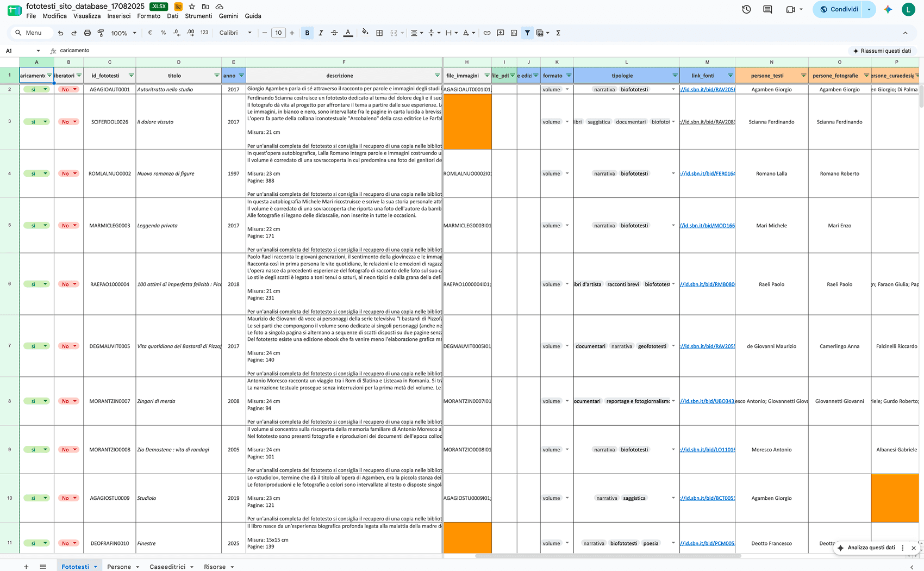Open the File menu
This screenshot has width=924, height=571.
[x=31, y=16]
